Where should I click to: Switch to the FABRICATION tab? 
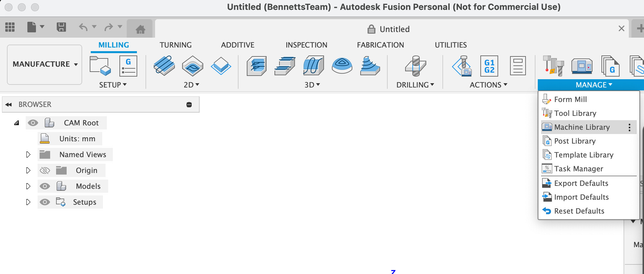tap(380, 45)
